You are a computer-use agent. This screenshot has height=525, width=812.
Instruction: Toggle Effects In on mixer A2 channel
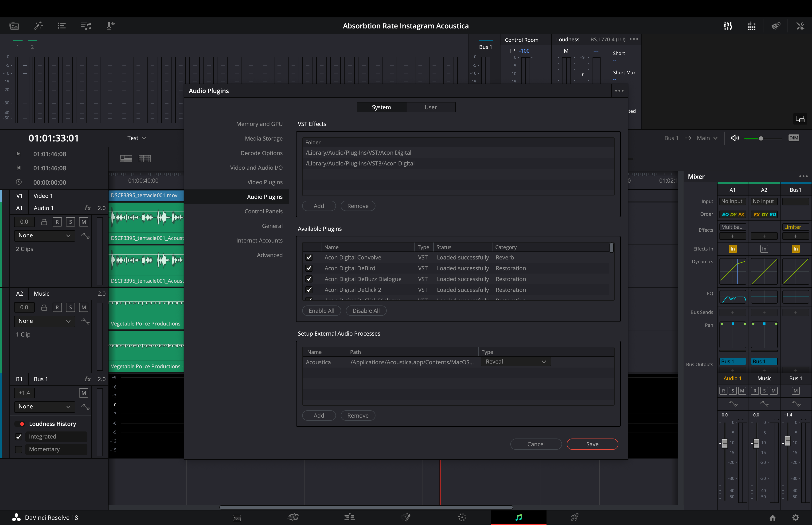pos(764,249)
